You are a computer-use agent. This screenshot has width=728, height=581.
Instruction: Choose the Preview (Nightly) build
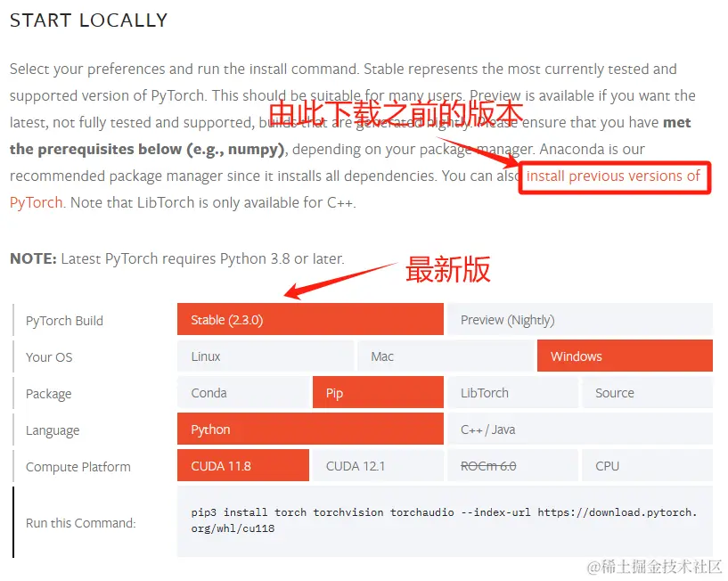tap(580, 320)
